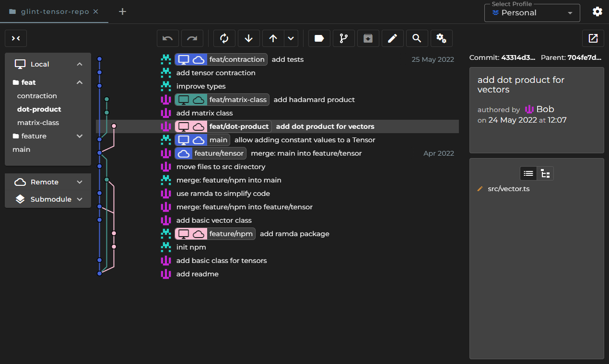This screenshot has width=609, height=364.
Task: Switch to flat list file view
Action: point(528,173)
